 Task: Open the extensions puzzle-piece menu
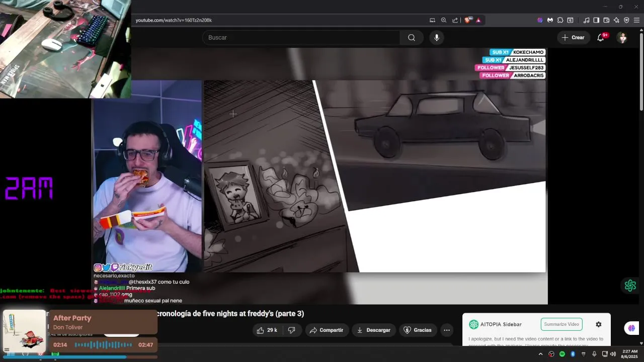coord(560,20)
